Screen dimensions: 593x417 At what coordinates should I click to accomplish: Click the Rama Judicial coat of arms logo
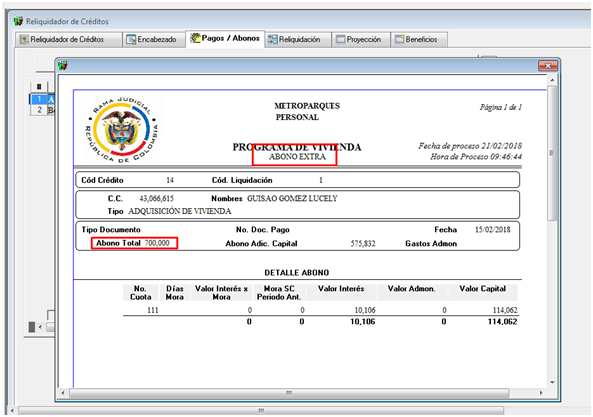pyautogui.click(x=122, y=130)
